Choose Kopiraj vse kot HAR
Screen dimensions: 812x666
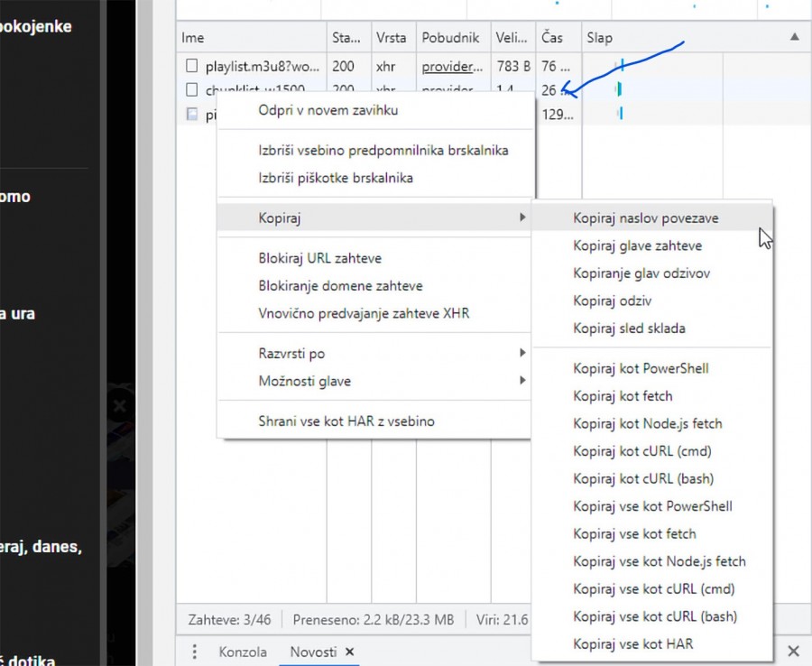(x=632, y=644)
